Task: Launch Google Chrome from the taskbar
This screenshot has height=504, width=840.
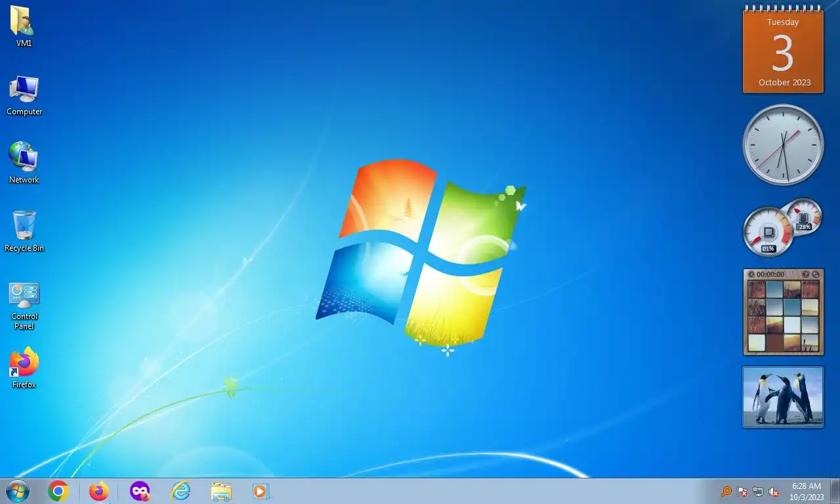Action: coord(58,491)
